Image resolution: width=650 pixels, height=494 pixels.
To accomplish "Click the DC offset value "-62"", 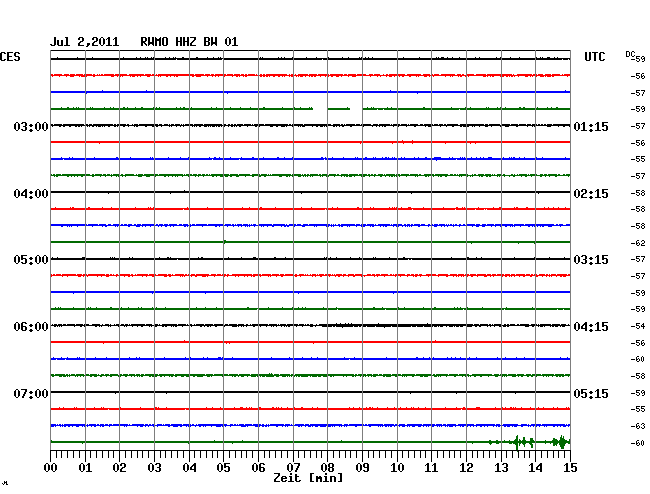I will (x=638, y=243).
